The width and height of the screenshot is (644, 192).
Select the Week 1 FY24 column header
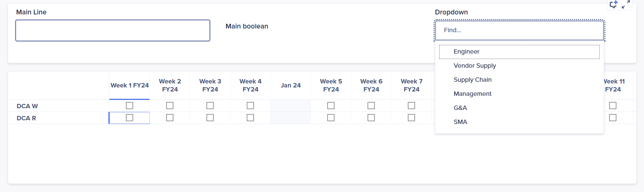coord(130,85)
